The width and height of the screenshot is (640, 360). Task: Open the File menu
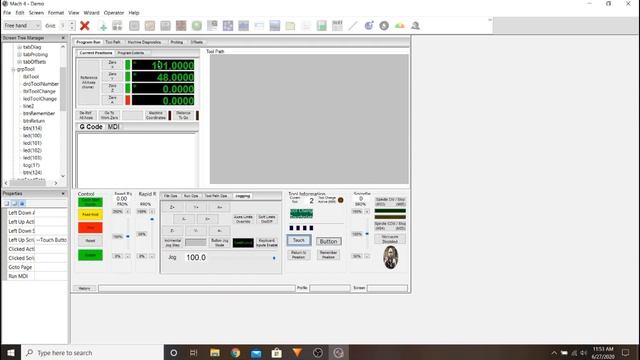click(x=7, y=13)
